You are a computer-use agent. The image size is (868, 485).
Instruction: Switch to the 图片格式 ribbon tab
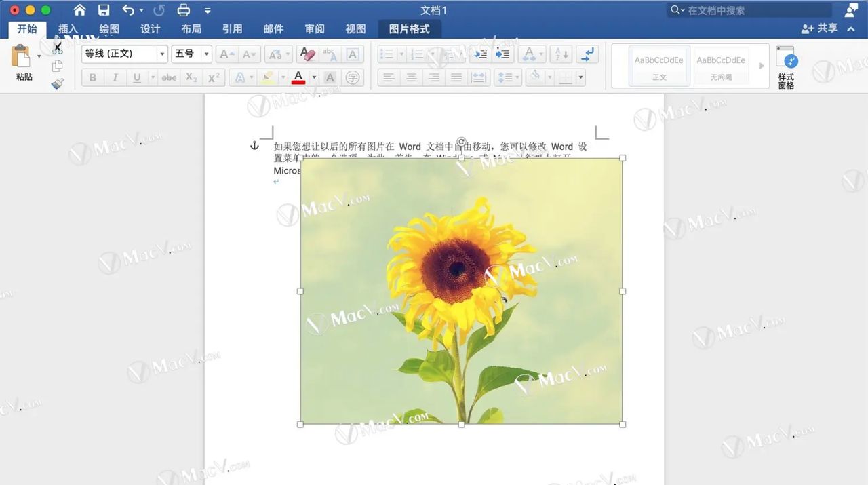[410, 28]
